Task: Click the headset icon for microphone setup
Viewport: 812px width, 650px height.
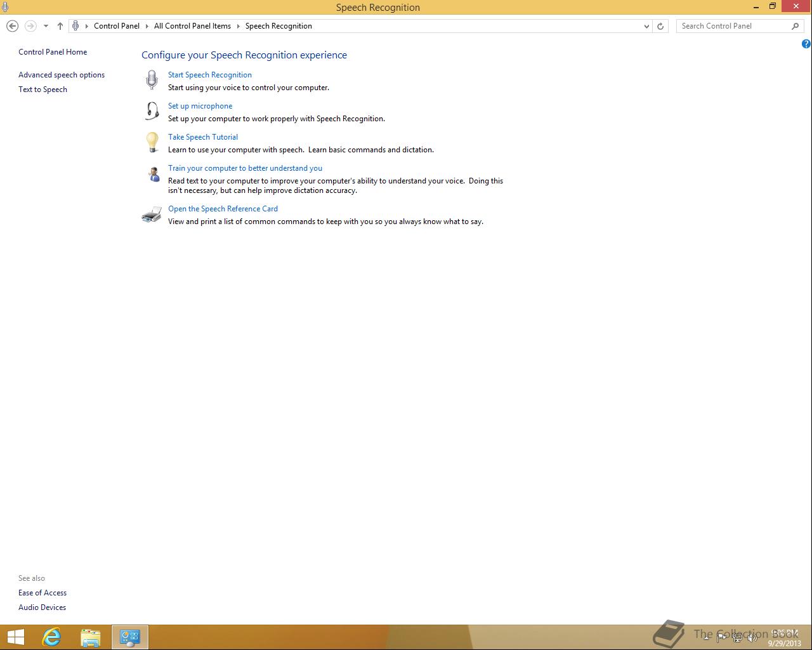Action: click(152, 111)
